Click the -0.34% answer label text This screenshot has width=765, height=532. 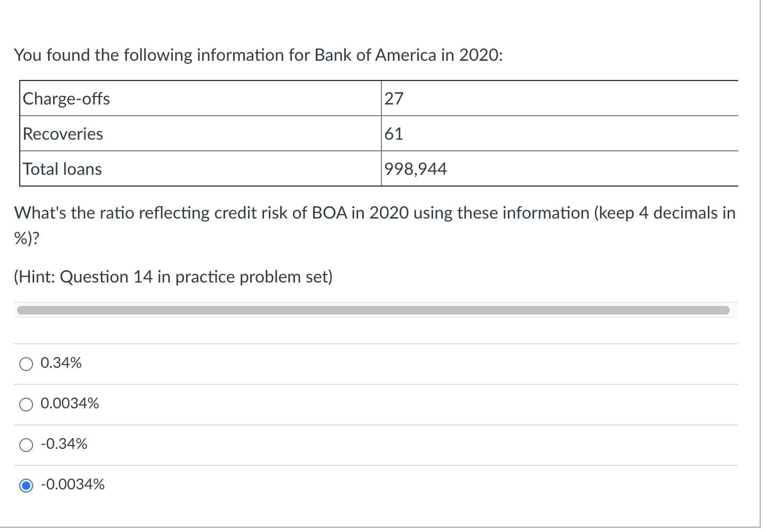pyautogui.click(x=64, y=444)
